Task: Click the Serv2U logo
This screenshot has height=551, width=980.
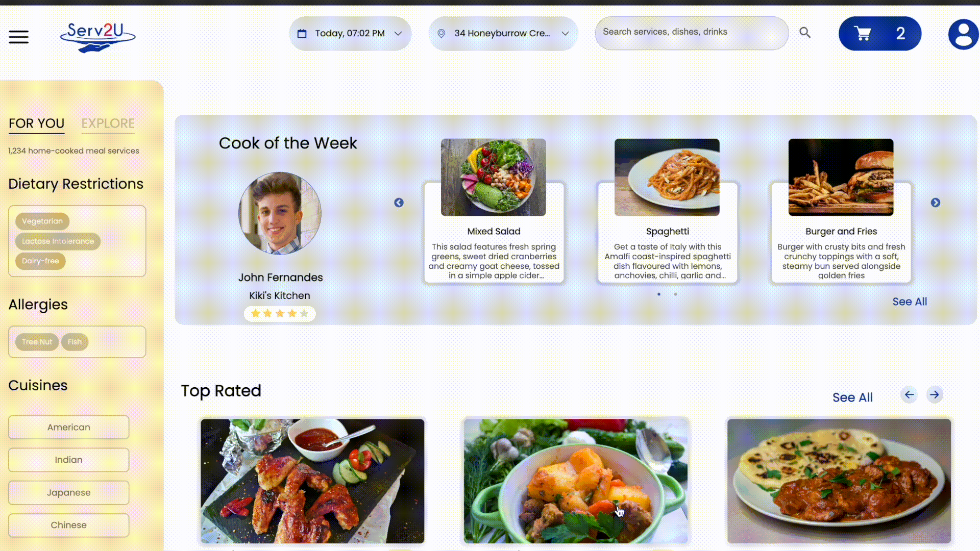Action: point(97,36)
